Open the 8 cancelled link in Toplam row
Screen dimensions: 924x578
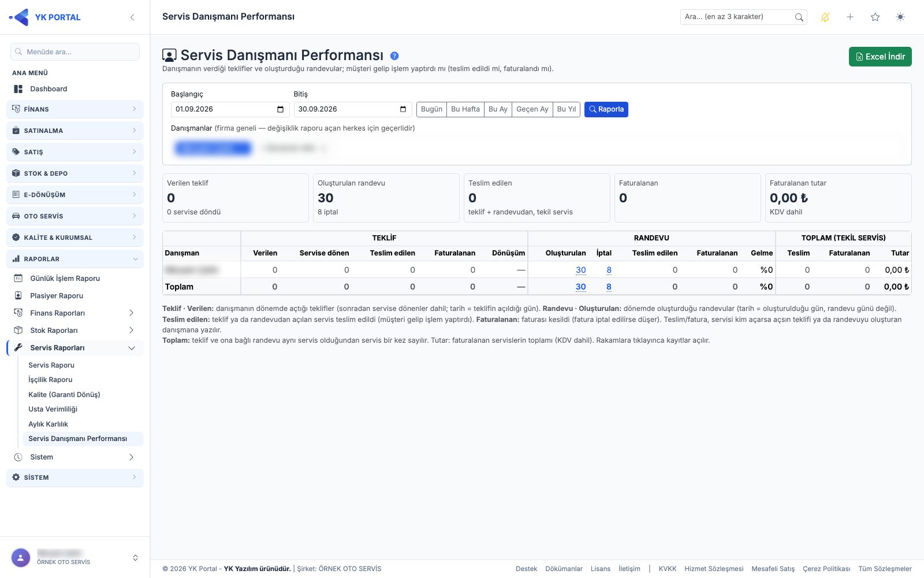click(609, 287)
